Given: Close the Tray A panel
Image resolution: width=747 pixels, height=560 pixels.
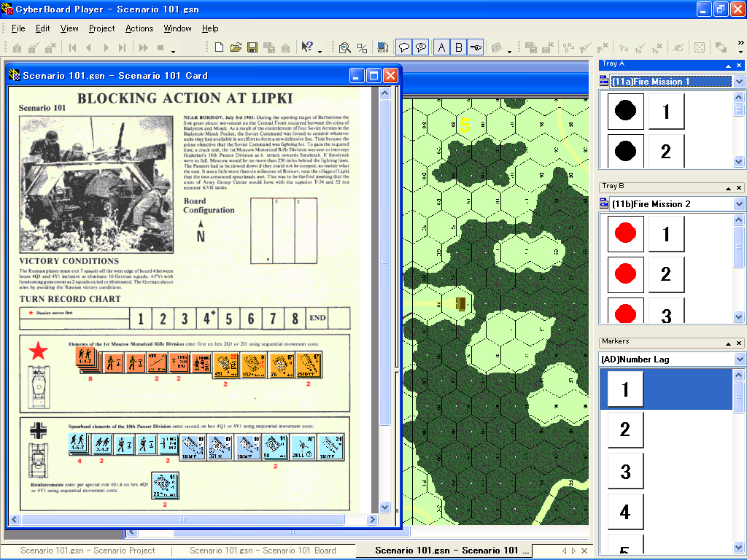Looking at the screenshot, I should (x=739, y=65).
